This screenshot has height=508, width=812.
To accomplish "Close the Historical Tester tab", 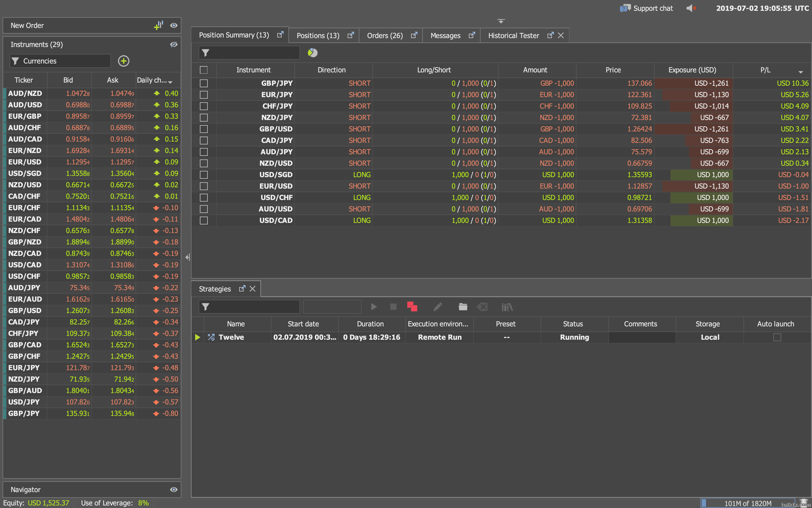I will [x=561, y=35].
